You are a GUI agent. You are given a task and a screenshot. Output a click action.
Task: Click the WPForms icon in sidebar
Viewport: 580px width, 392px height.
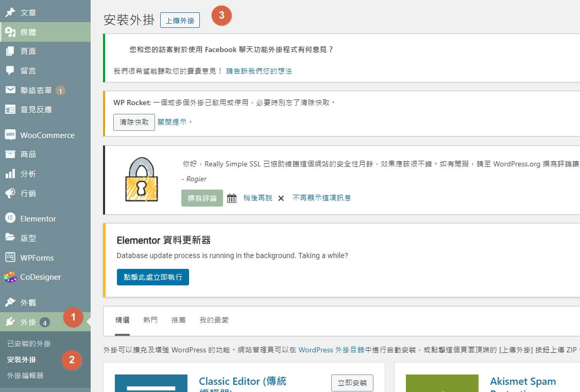[10, 258]
